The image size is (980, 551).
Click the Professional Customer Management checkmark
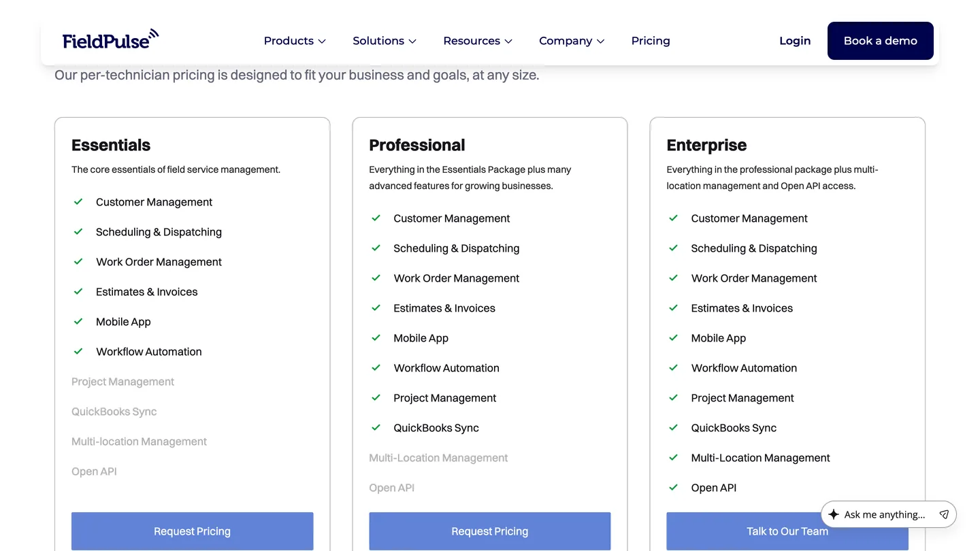(x=376, y=218)
